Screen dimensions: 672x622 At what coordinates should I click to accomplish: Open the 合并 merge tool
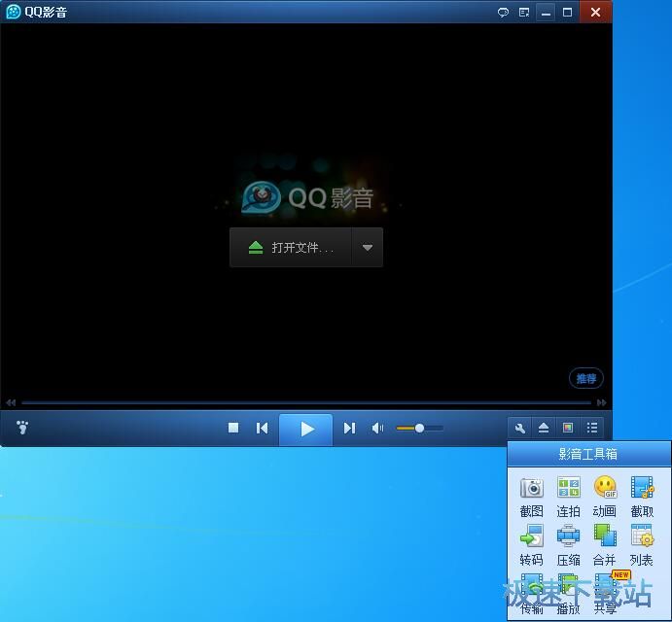coord(605,545)
